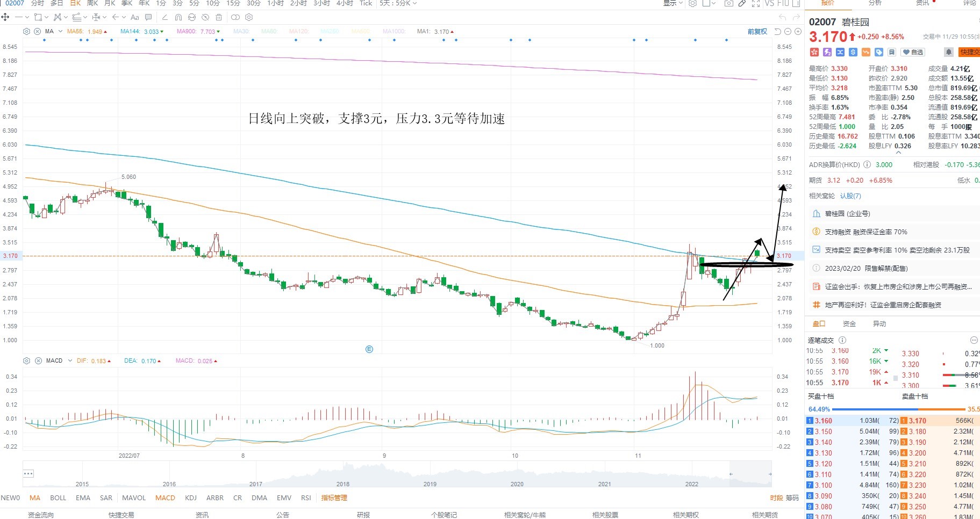Toggle MA indicator at bottom bar
Viewport: 980px width, 519px height.
coord(35,498)
